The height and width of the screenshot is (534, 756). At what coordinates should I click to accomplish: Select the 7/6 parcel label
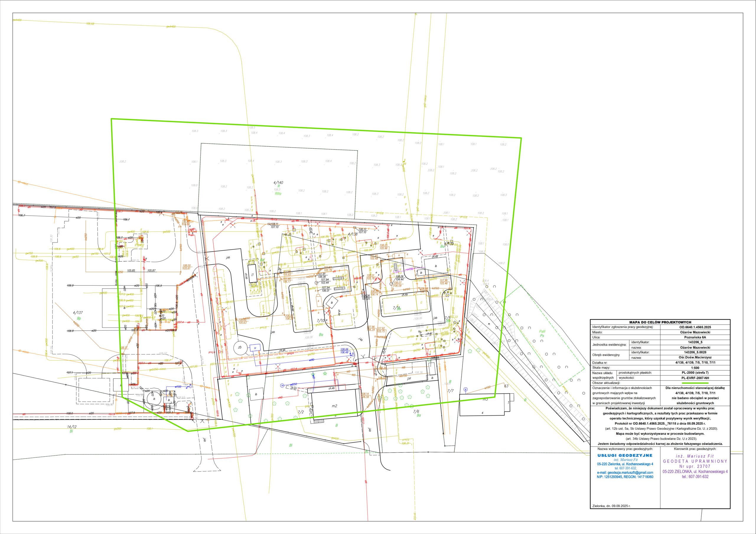[416, 411]
